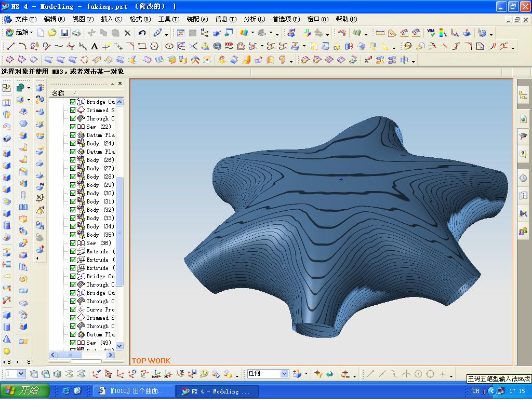
Task: Click the XYZ law curve icon
Action: (x=229, y=46)
